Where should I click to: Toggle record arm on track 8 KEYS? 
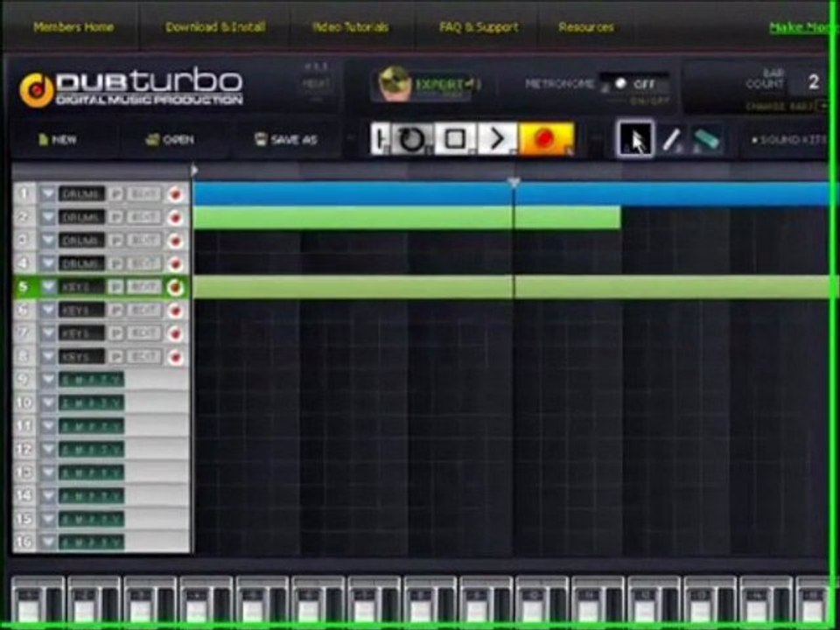175,357
